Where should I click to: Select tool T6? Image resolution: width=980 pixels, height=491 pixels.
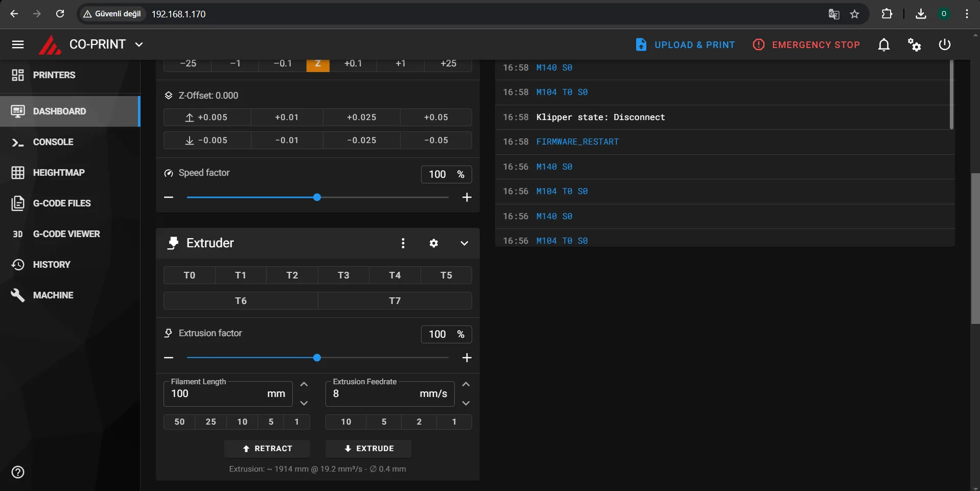click(x=241, y=301)
